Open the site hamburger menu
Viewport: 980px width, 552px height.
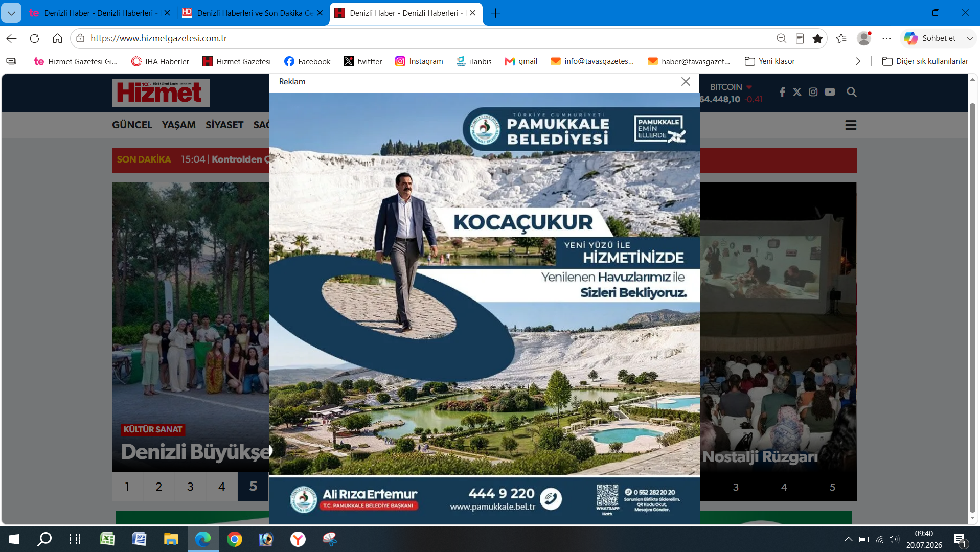[851, 125]
